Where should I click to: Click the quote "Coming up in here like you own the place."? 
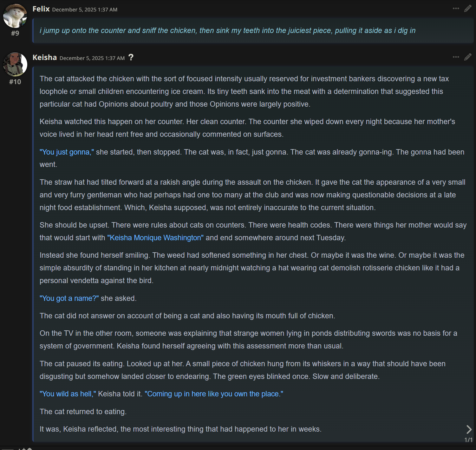(214, 394)
